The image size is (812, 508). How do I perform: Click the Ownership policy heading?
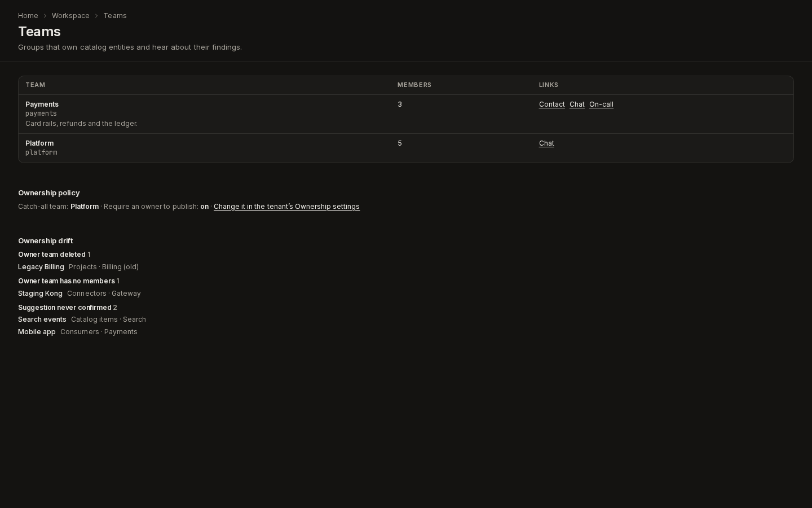click(x=49, y=193)
